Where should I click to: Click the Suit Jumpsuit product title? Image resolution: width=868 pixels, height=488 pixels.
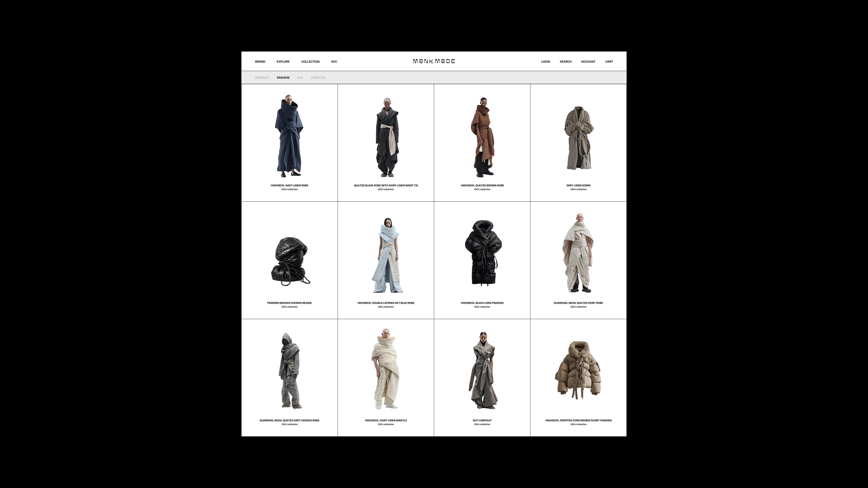click(482, 420)
